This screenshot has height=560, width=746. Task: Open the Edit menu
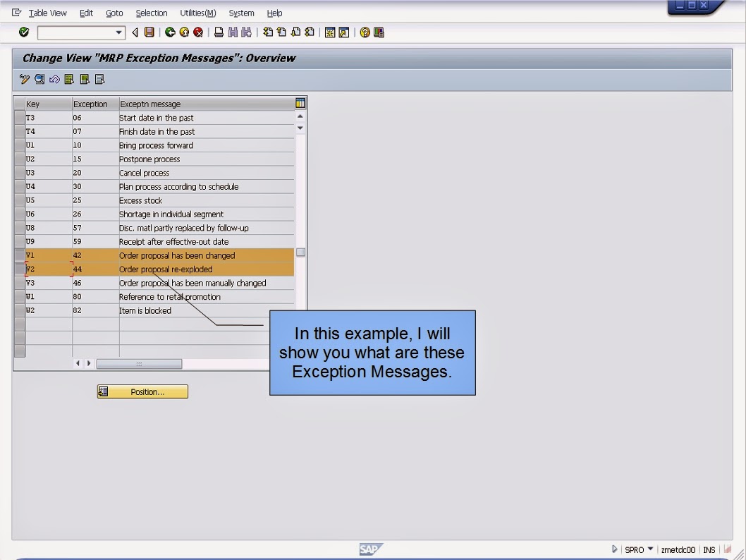(x=86, y=13)
